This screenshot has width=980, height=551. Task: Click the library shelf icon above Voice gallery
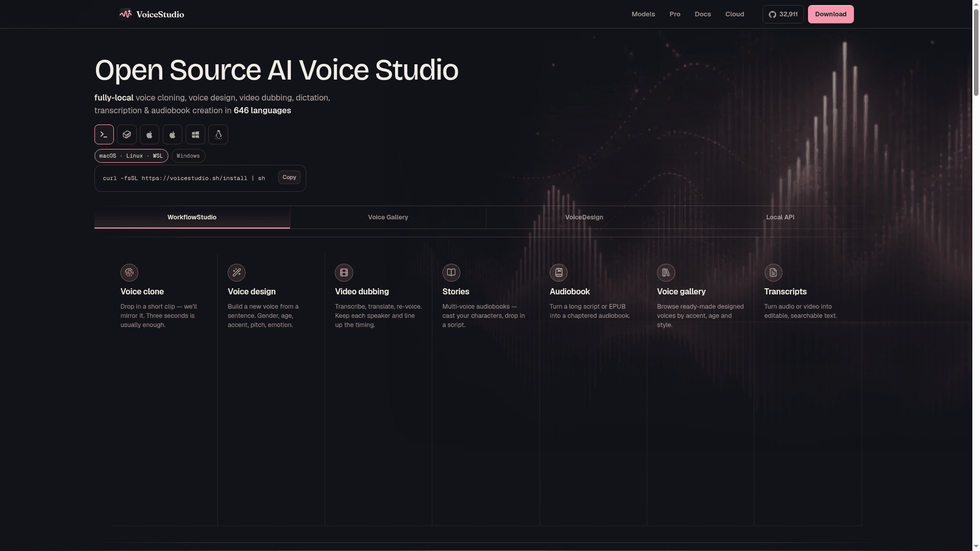666,272
